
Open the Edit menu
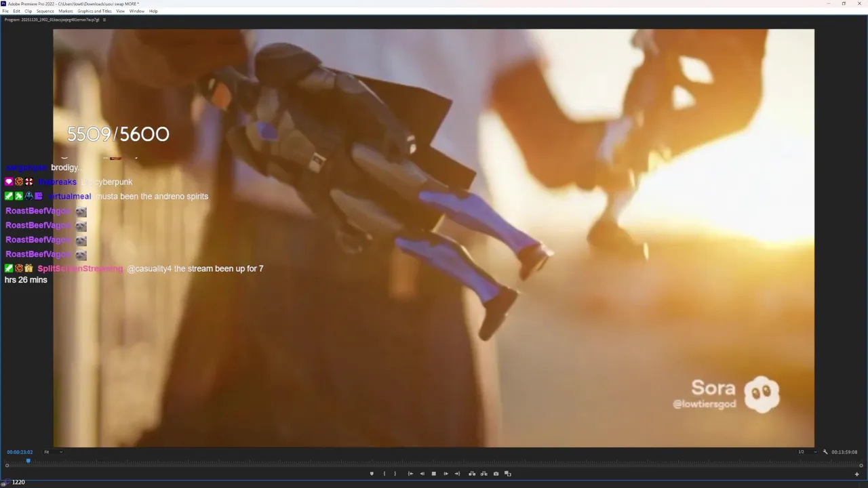click(16, 11)
